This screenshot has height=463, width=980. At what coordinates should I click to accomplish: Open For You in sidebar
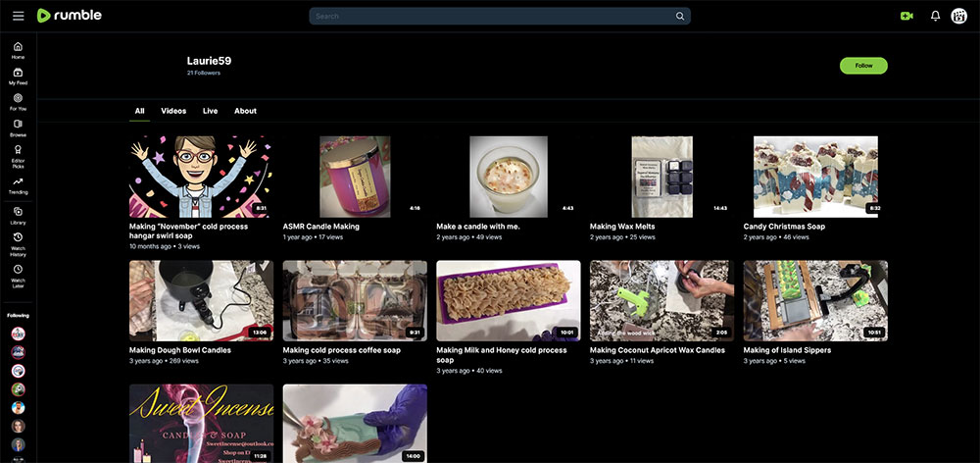click(18, 103)
